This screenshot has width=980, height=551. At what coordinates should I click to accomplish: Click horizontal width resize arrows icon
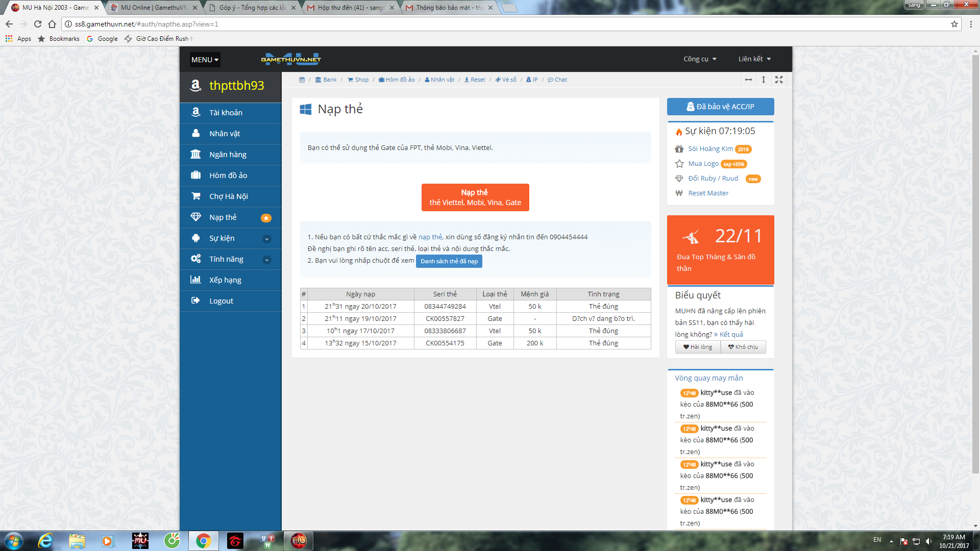pos(748,80)
